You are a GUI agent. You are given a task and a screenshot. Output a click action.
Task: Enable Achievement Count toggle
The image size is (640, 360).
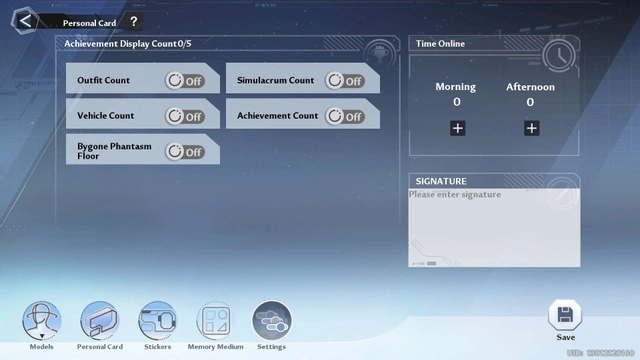[x=345, y=116]
